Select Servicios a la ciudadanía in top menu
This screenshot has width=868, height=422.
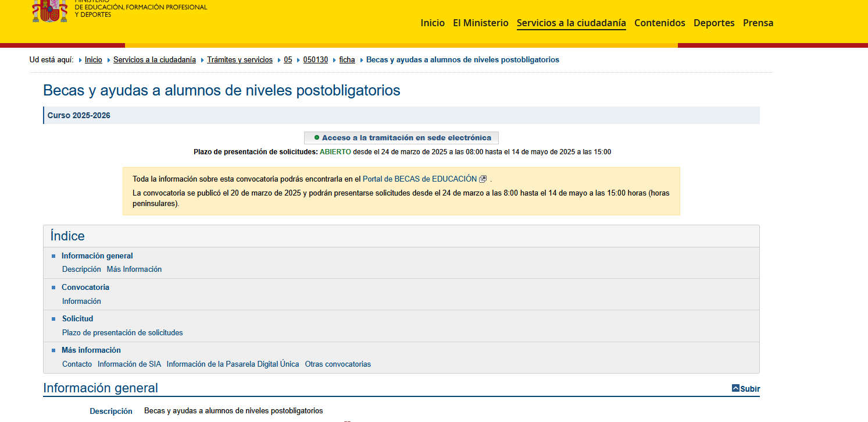(571, 23)
